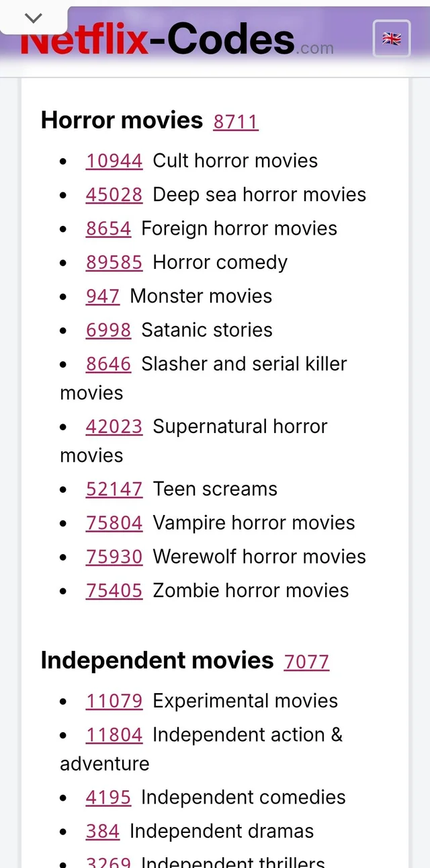Image resolution: width=430 pixels, height=868 pixels.
Task: Open code 89585 for Horror comedy
Action: tap(114, 262)
